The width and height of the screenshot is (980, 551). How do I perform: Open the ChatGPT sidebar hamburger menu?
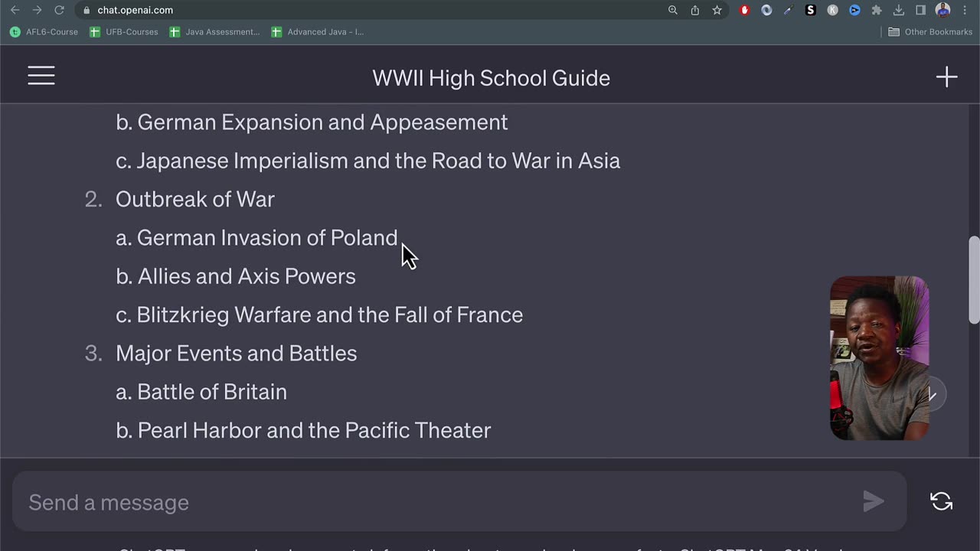41,76
